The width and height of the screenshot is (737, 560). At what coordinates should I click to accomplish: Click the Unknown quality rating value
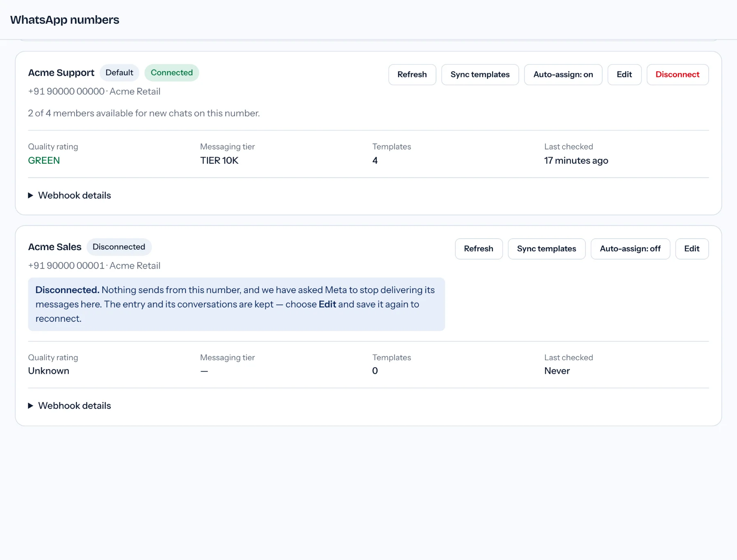coord(48,371)
